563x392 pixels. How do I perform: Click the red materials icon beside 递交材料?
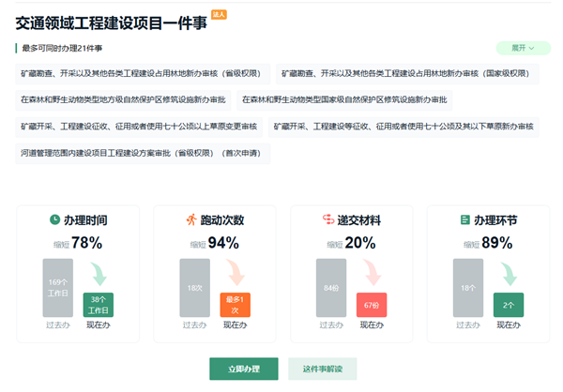pos(328,220)
